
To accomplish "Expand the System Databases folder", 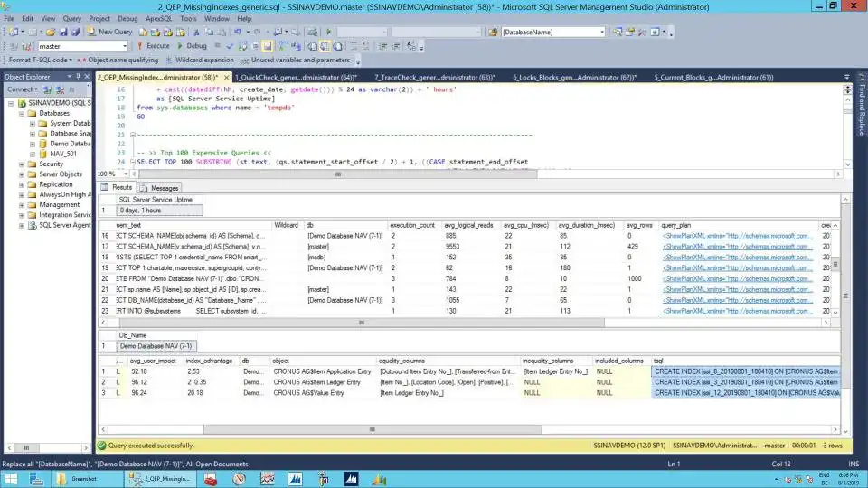I will coord(33,124).
